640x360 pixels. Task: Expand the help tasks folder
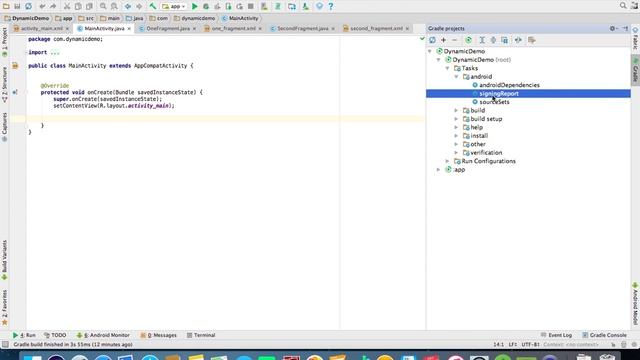point(456,127)
